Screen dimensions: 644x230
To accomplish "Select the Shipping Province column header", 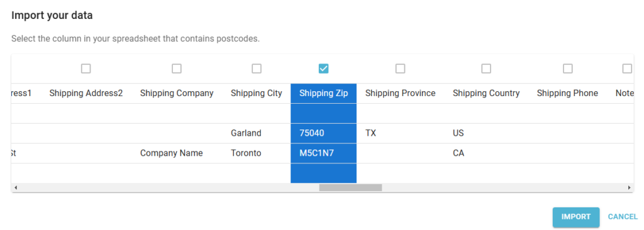I will coord(401,93).
